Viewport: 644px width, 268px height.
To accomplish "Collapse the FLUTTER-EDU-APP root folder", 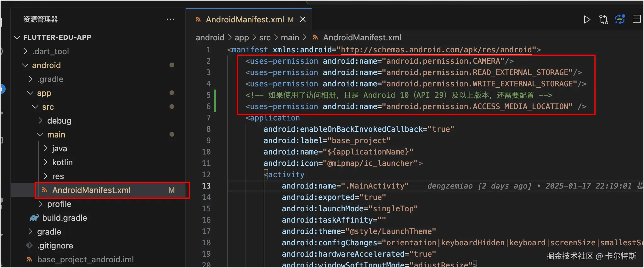I will click(x=17, y=38).
